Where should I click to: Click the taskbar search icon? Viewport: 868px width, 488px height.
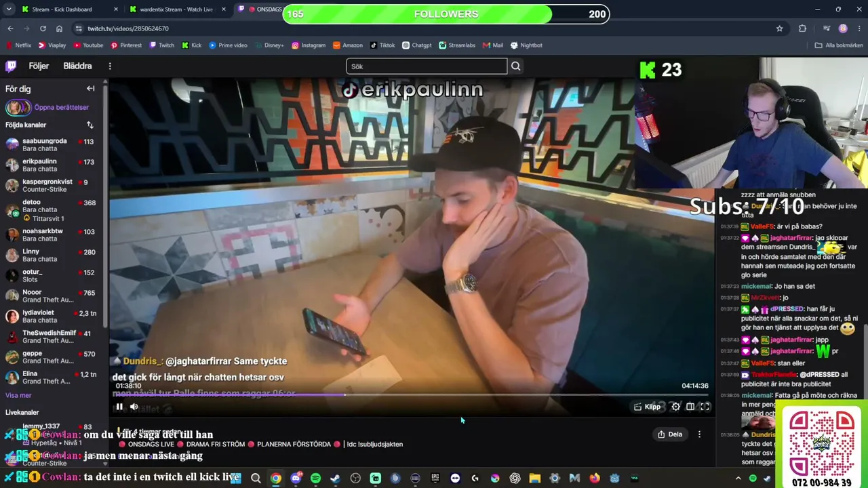click(256, 479)
